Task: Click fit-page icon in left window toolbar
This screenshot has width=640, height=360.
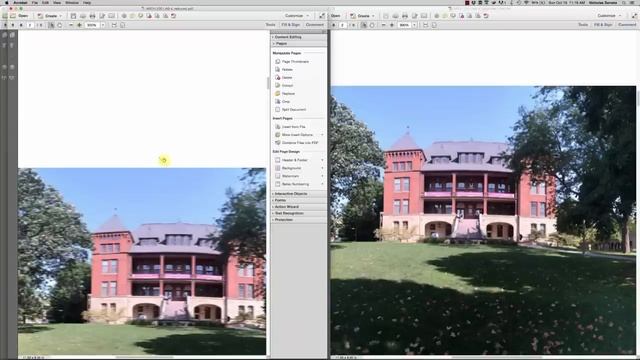Action: [x=122, y=25]
